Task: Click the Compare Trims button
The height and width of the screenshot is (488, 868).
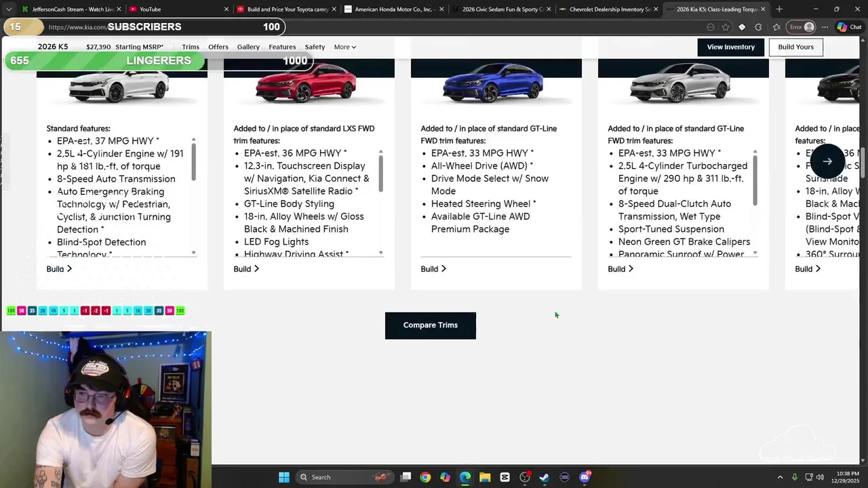Action: point(431,325)
